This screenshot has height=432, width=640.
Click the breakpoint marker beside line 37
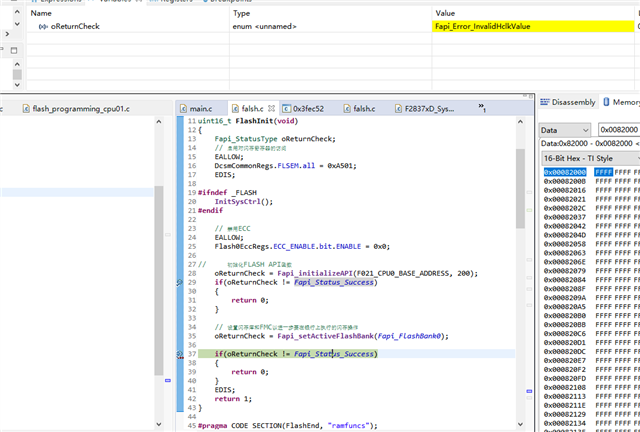pos(180,354)
